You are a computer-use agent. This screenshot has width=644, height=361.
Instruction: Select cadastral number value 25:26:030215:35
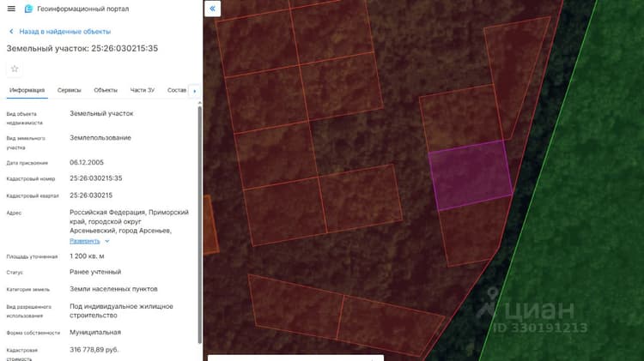[x=95, y=178]
